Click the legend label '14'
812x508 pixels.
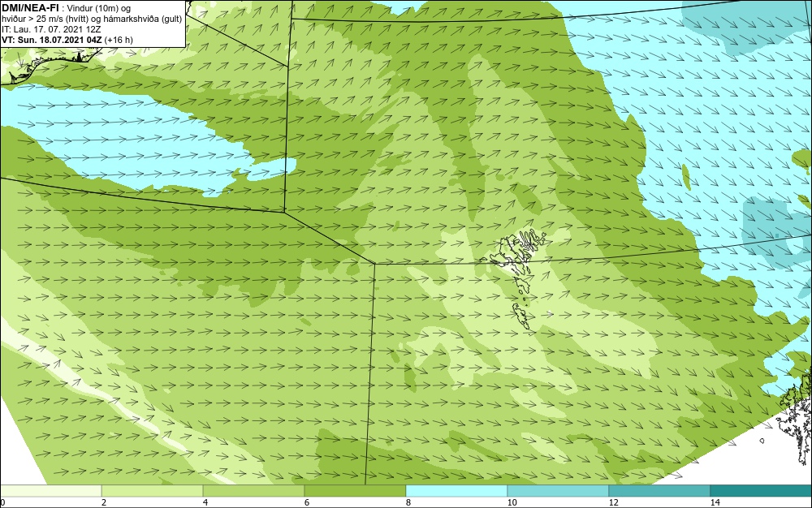715,502
